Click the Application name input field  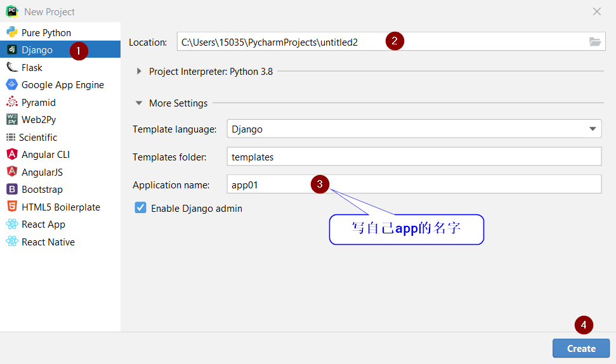pos(412,185)
